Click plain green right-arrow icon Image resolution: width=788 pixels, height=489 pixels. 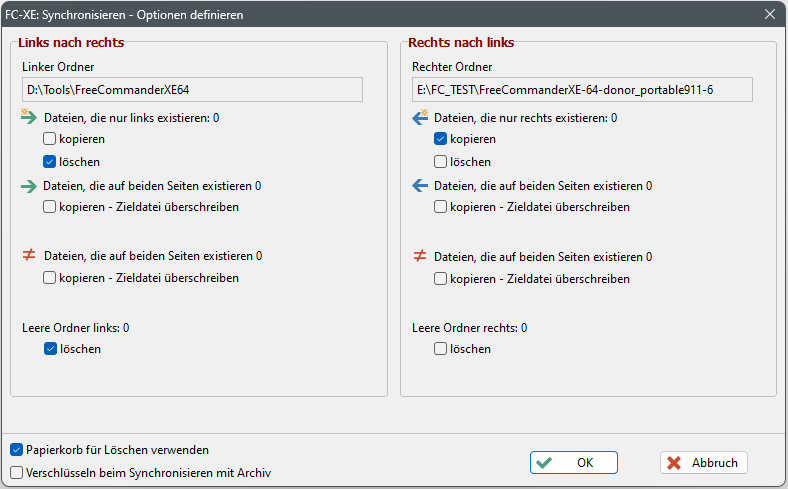29,186
